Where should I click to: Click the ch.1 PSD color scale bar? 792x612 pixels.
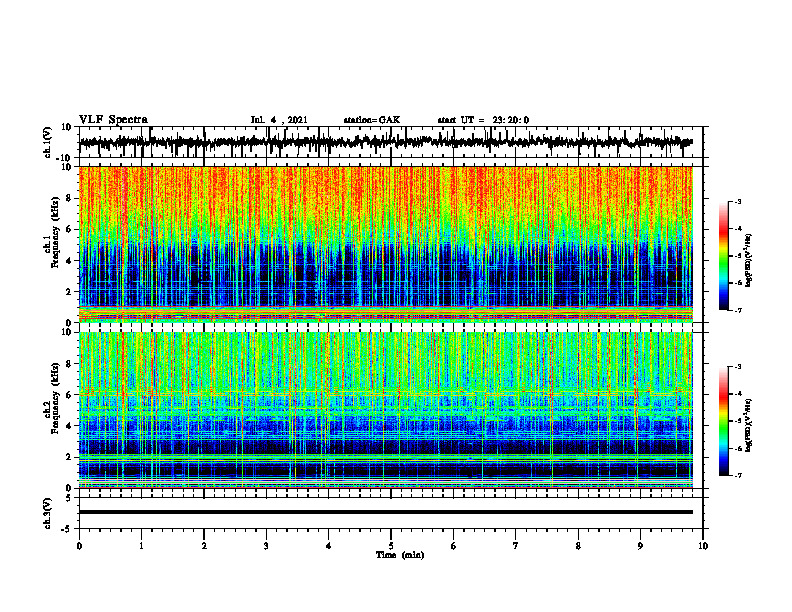(724, 256)
